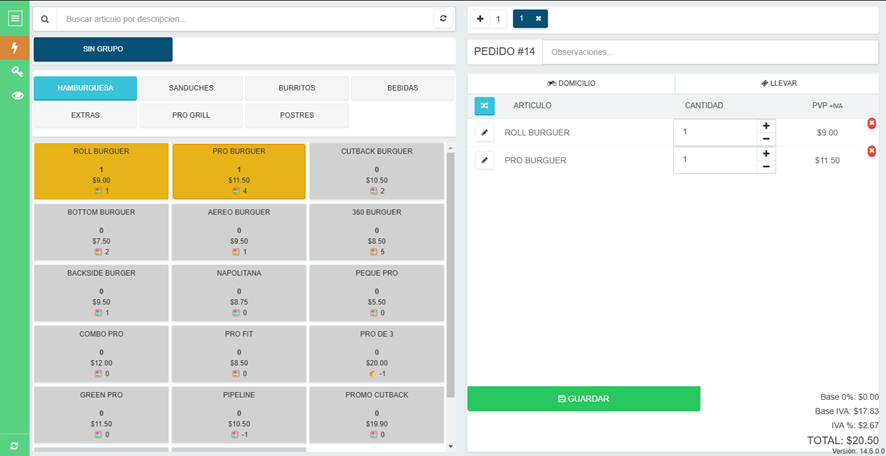Add BACKSIDE BURGER to the order
The height and width of the screenshot is (456, 886).
tap(101, 293)
